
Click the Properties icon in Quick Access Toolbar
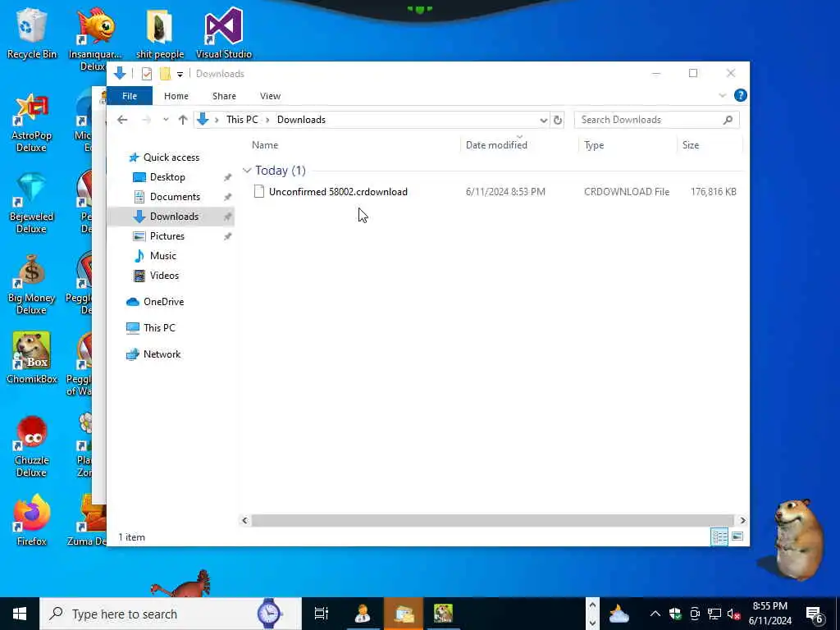point(147,74)
